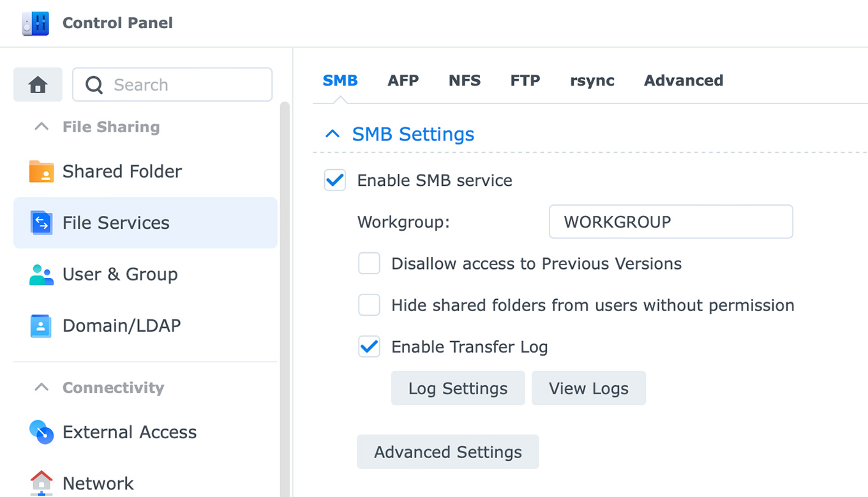The image size is (868, 497).
Task: Disable the Enable SMB service checkbox
Action: [x=335, y=181]
